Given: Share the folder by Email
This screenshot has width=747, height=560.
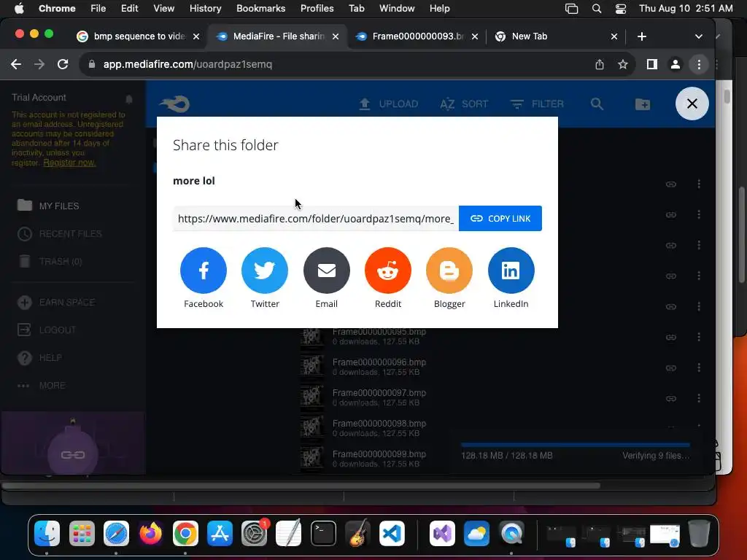Looking at the screenshot, I should [x=326, y=270].
